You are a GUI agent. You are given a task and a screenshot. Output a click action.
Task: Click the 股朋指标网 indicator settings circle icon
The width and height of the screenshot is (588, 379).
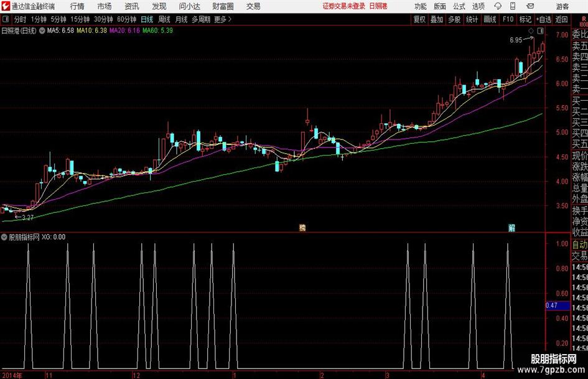coord(4,236)
